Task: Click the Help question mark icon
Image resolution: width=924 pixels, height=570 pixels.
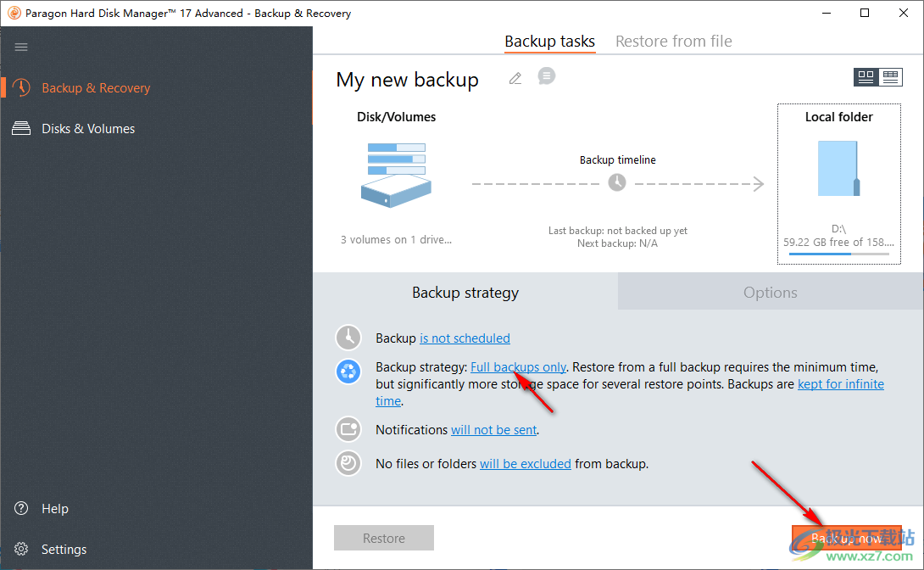Action: (21, 508)
